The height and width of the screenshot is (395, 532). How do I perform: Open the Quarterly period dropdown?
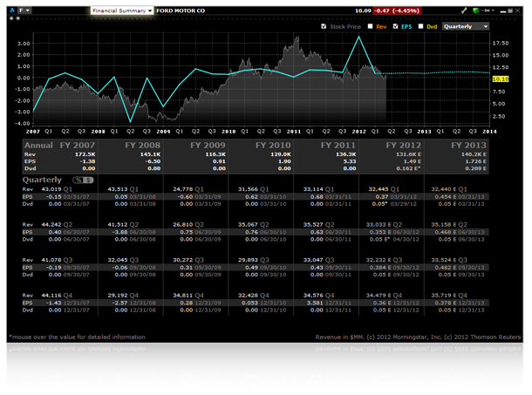tap(466, 26)
